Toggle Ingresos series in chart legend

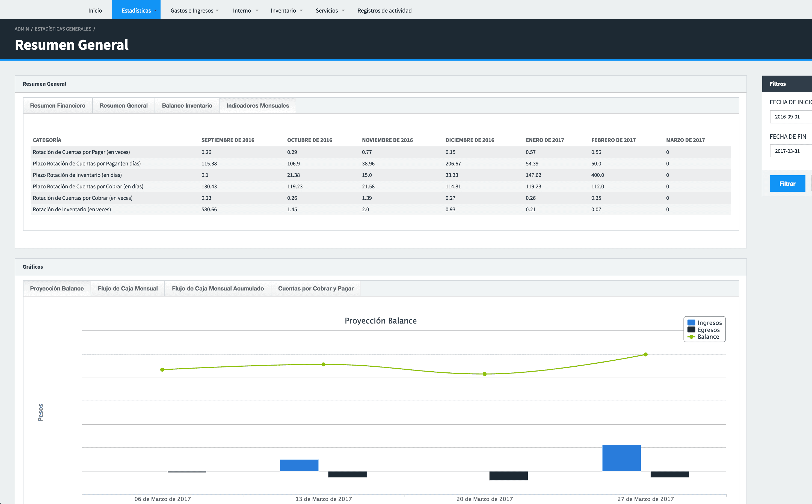tap(704, 323)
